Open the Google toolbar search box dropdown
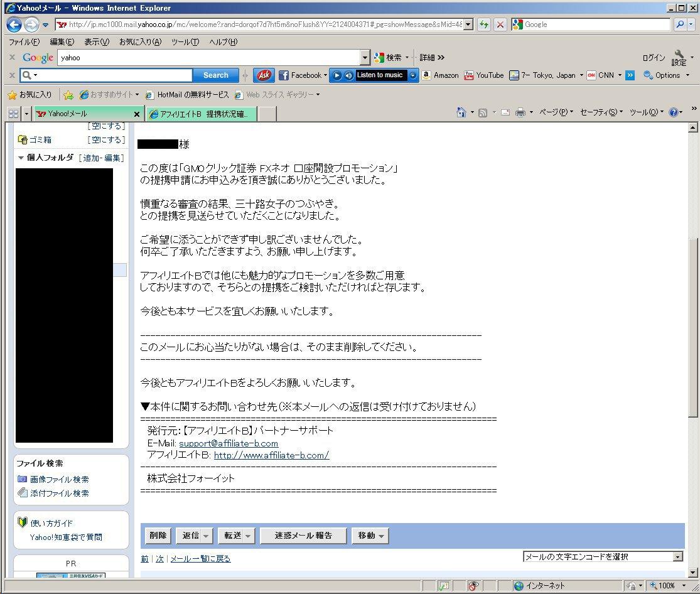Viewport: 700px width, 594px height. click(x=365, y=58)
